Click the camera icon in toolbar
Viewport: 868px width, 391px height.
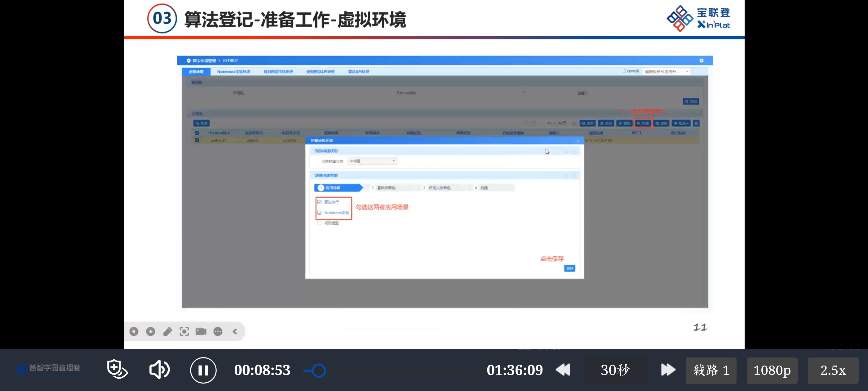(201, 332)
